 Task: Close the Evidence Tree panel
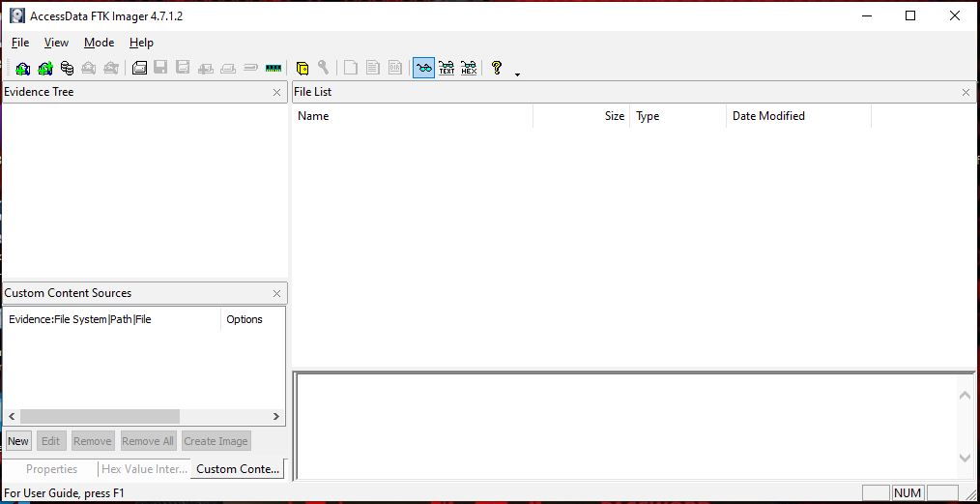(x=277, y=93)
